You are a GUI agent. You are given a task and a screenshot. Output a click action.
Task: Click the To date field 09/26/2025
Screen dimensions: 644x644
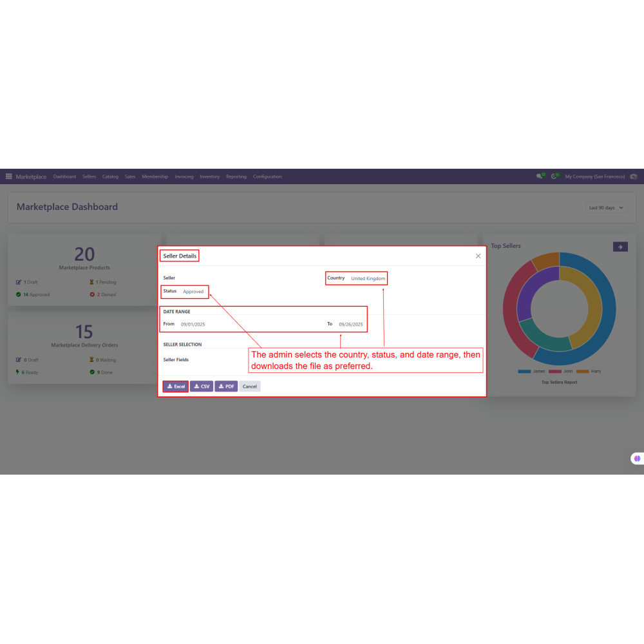coord(351,325)
